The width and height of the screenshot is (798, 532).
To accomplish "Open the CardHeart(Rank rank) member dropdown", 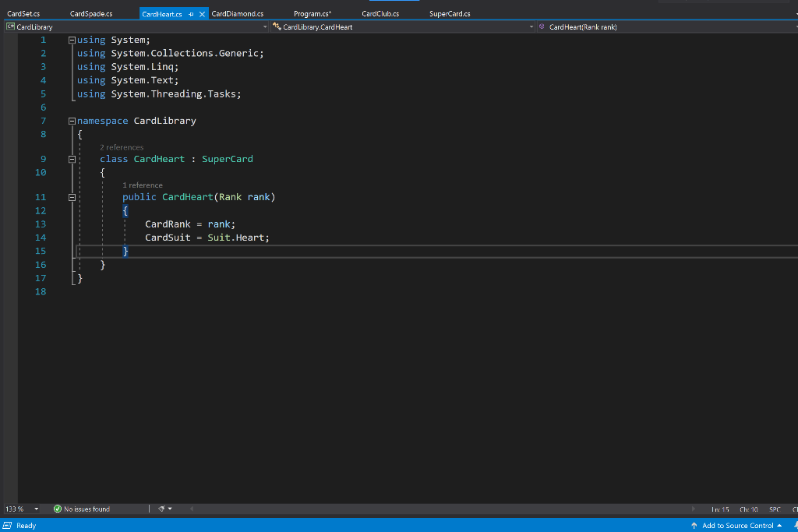I will pyautogui.click(x=796, y=27).
